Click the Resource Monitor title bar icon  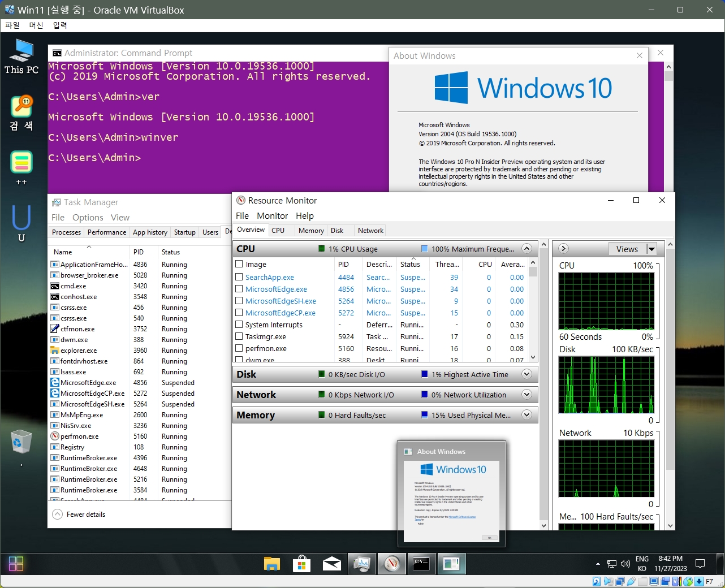point(241,201)
